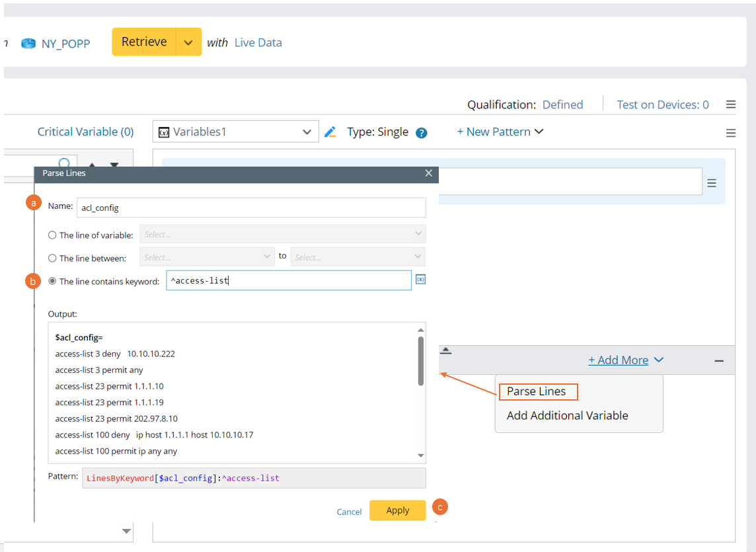Click the minus icon beside Add More
756x552 pixels.
pos(719,361)
